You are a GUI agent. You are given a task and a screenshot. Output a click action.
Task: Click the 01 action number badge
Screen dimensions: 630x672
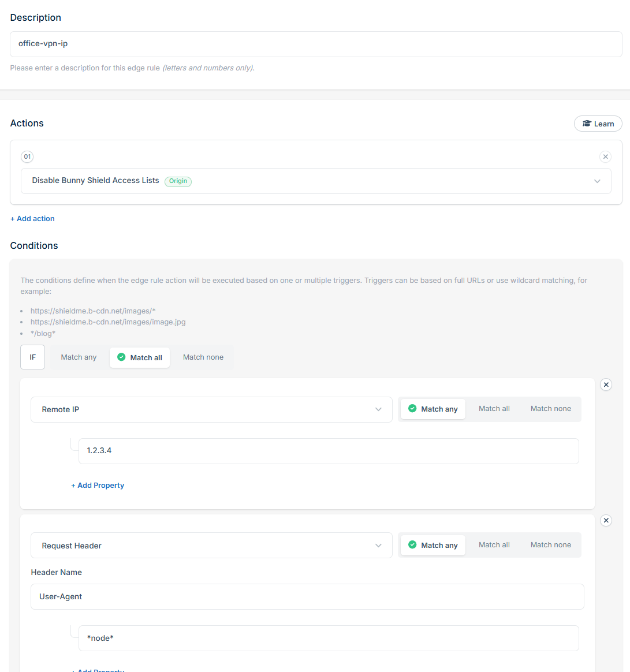coord(27,156)
